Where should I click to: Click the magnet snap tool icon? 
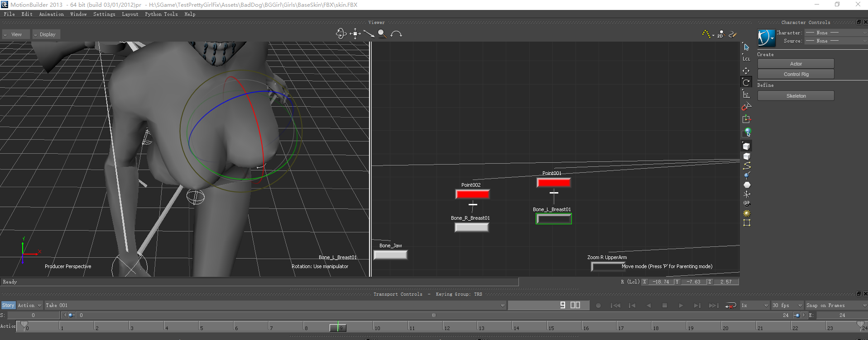pyautogui.click(x=746, y=107)
